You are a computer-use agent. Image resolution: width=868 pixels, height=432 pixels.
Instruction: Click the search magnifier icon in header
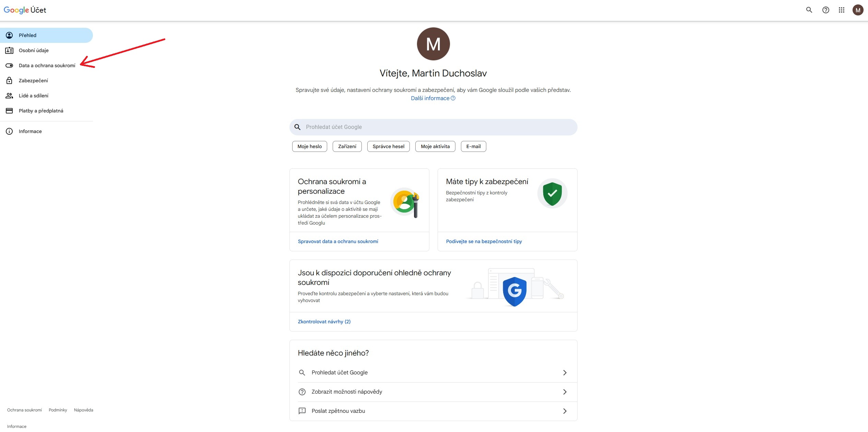809,10
